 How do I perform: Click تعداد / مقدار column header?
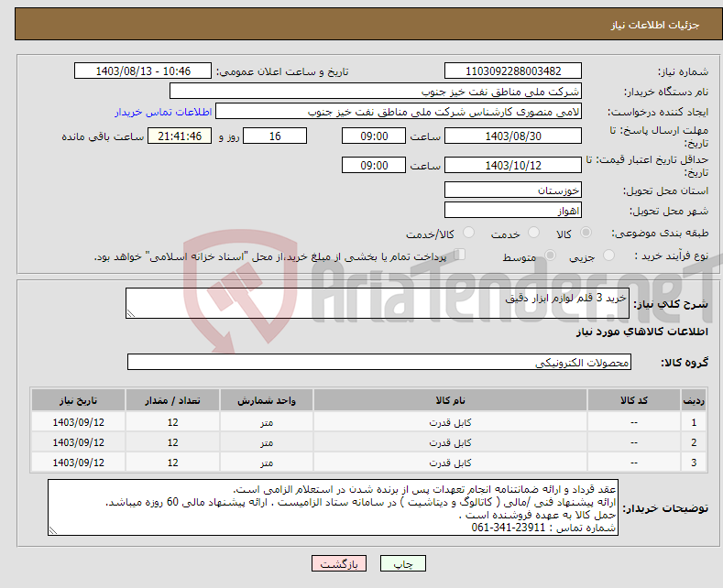172,400
